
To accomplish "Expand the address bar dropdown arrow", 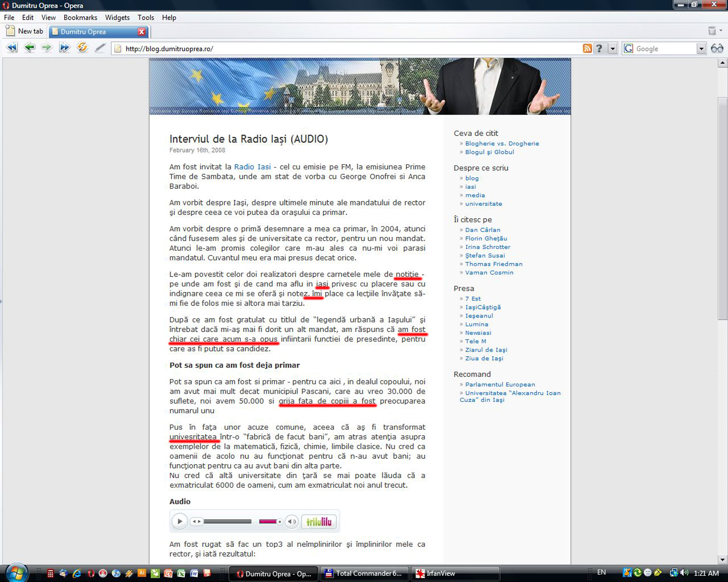I will tap(613, 48).
